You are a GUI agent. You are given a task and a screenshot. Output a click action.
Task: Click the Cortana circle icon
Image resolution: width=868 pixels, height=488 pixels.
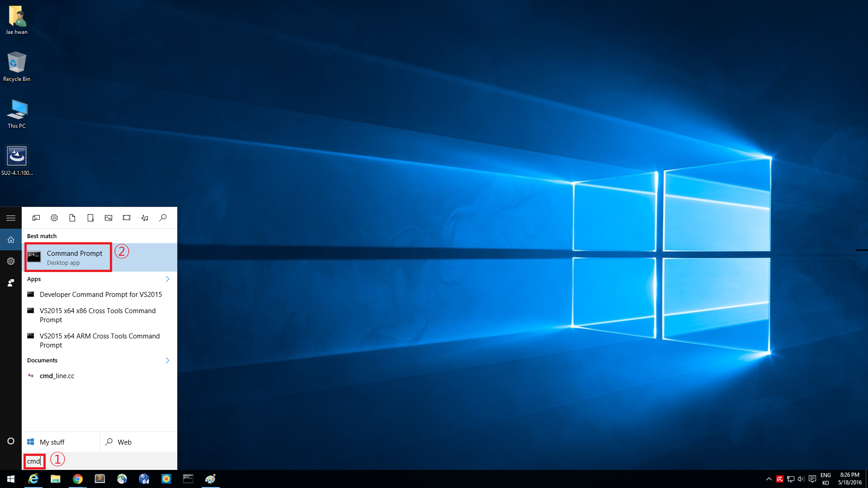[11, 441]
